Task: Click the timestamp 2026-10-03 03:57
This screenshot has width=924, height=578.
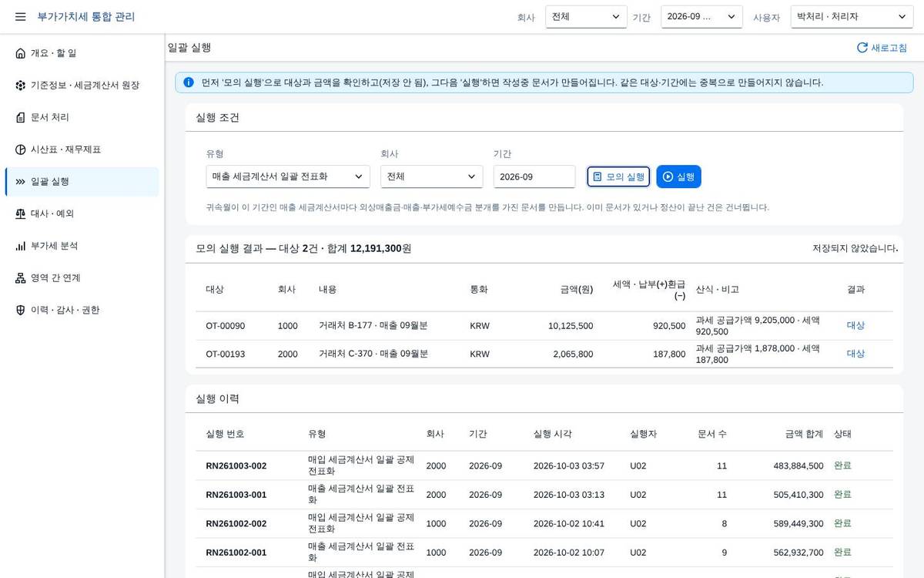Action: click(569, 466)
